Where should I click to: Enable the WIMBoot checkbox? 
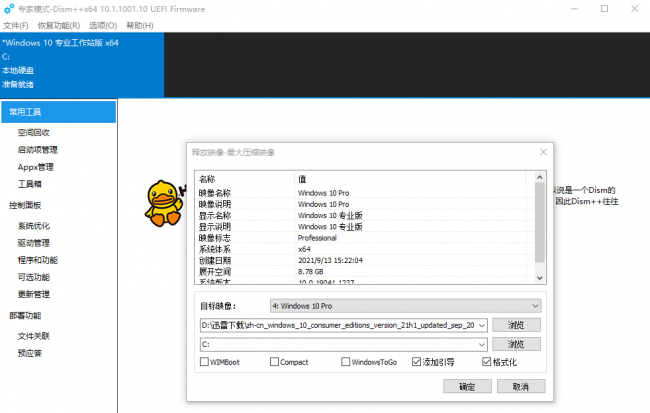point(204,362)
